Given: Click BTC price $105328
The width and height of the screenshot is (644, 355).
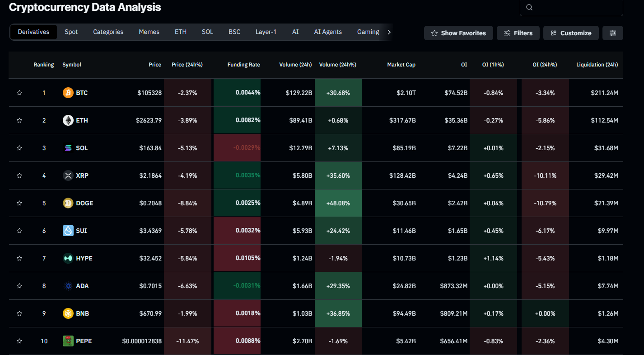Looking at the screenshot, I should click(149, 93).
